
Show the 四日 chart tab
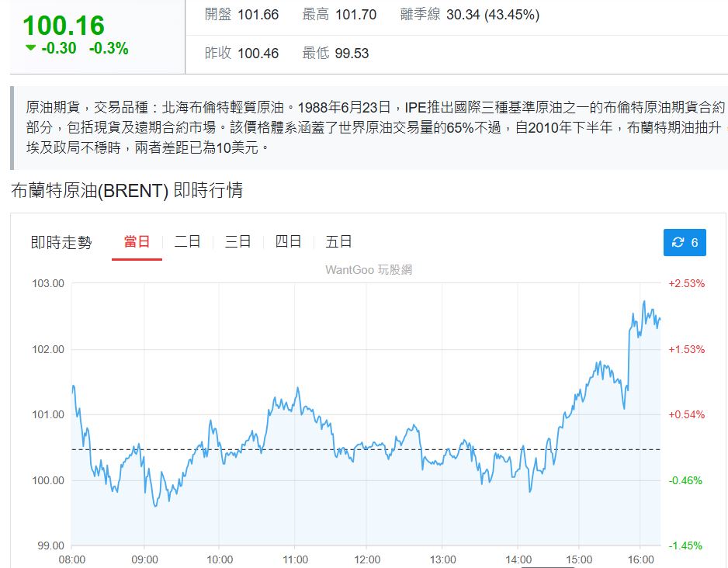click(288, 242)
